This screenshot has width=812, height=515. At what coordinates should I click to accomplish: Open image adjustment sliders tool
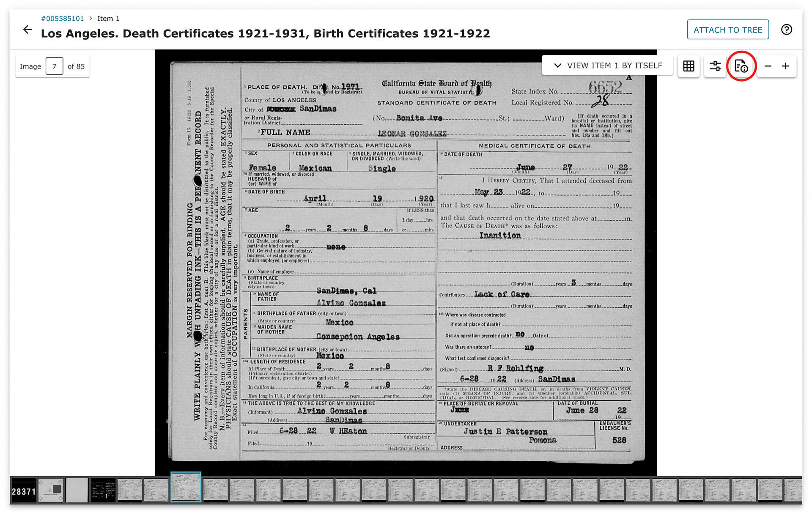715,66
